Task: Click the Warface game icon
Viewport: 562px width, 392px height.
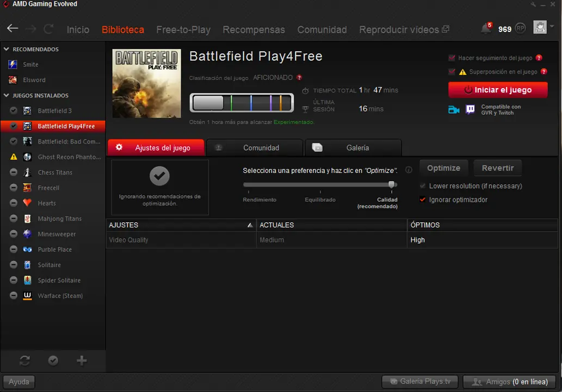Action: pyautogui.click(x=27, y=295)
